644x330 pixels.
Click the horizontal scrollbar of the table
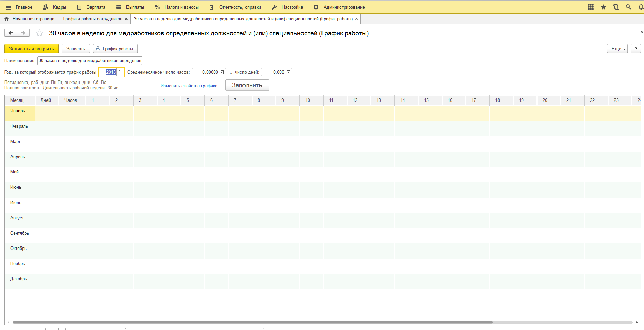click(x=252, y=322)
